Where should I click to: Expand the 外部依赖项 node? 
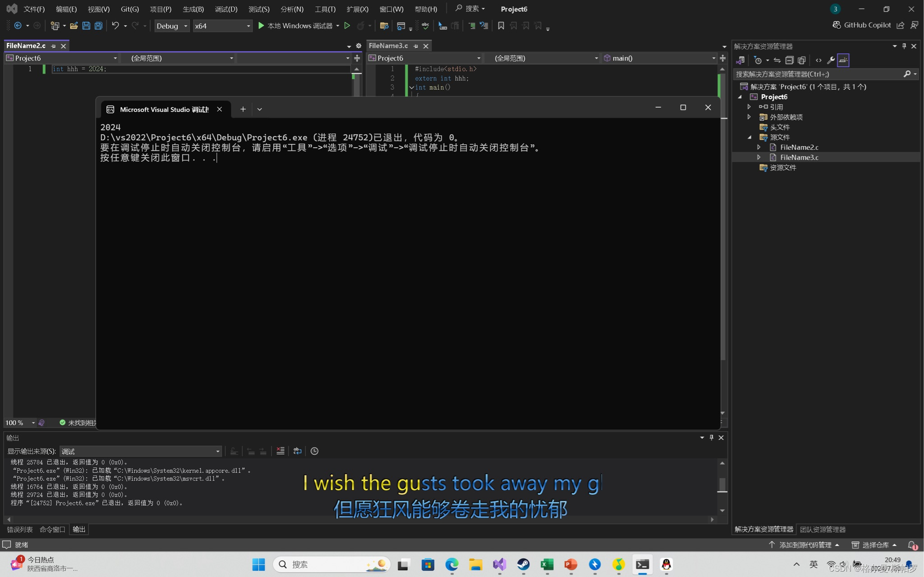click(749, 117)
